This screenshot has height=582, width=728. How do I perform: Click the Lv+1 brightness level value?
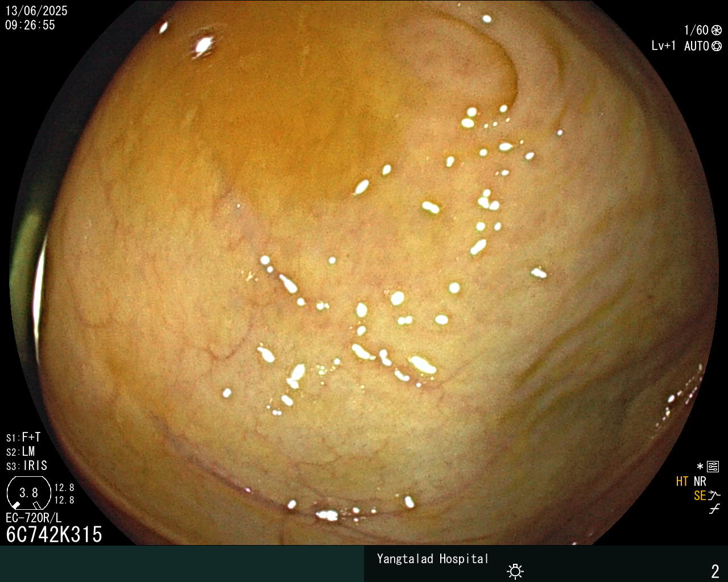664,46
